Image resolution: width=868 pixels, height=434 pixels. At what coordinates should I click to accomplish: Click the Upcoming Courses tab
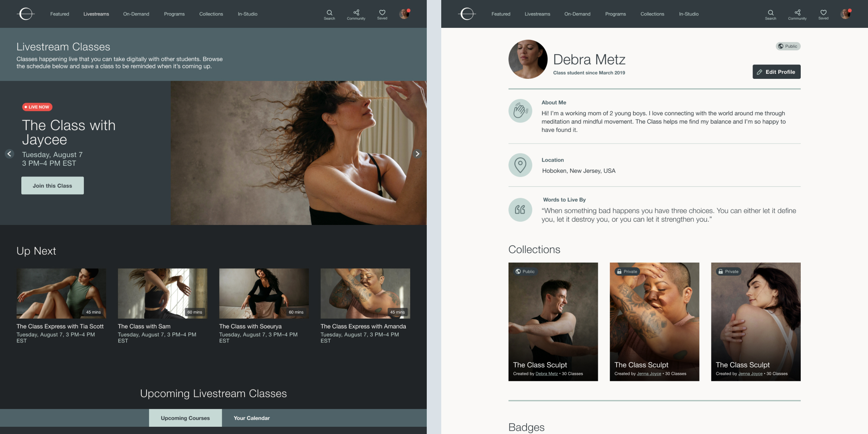[185, 418]
